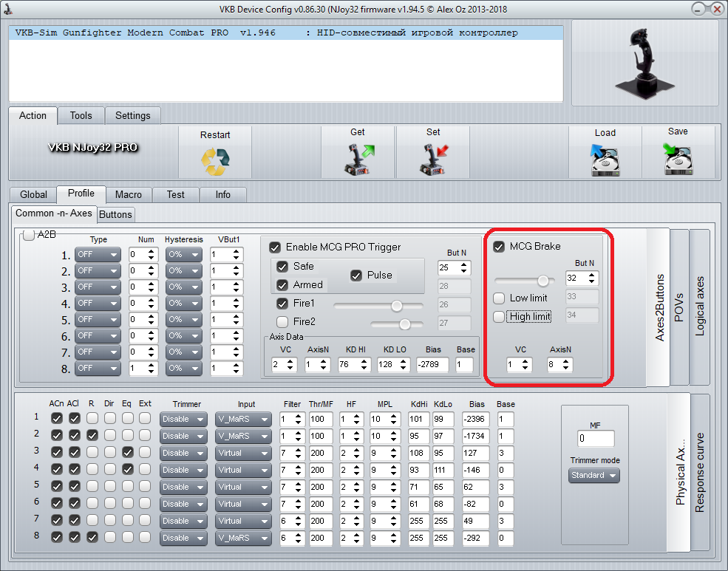Toggle the Pulse checkbox
The width and height of the screenshot is (728, 571).
point(356,276)
